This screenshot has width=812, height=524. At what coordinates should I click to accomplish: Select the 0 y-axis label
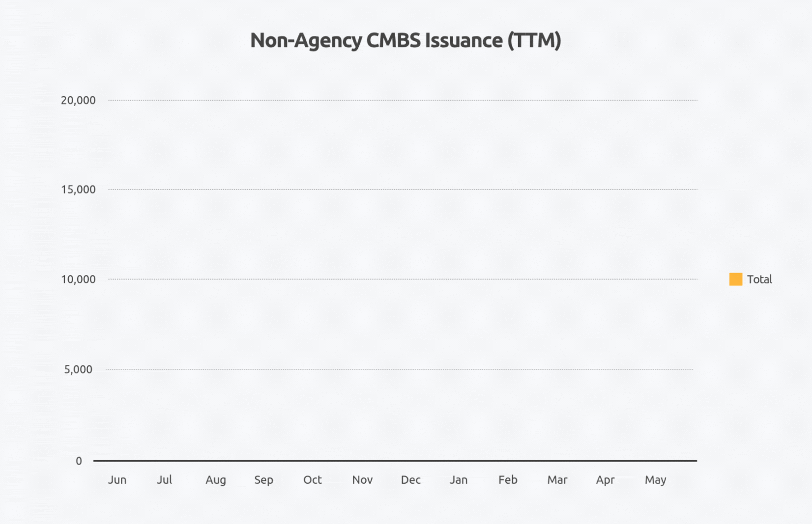pos(79,461)
